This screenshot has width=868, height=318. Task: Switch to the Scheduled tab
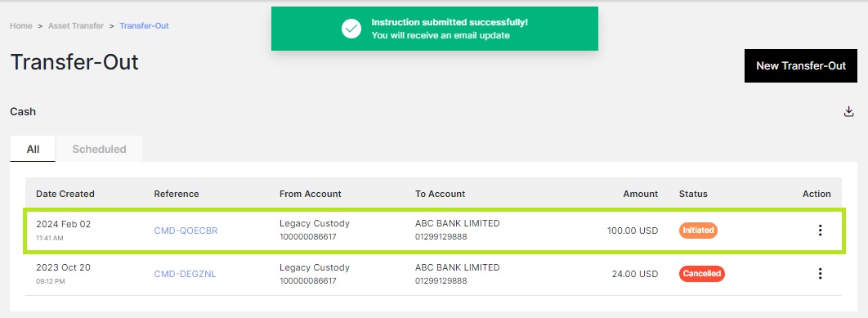(x=99, y=149)
